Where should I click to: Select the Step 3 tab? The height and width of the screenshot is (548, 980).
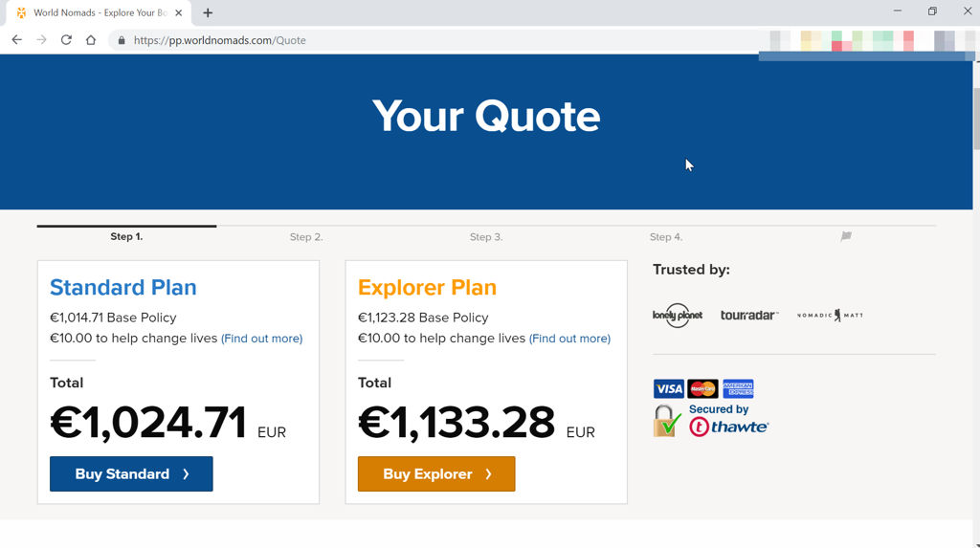point(486,237)
